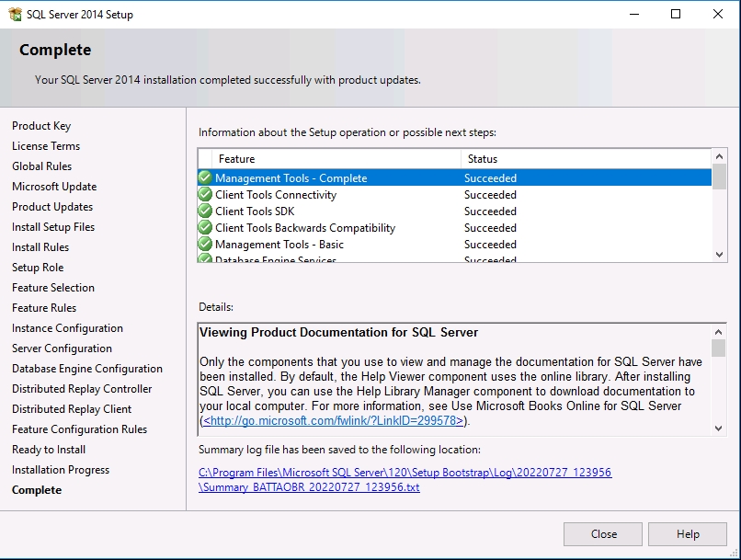Select Product Key step in sidebar
The width and height of the screenshot is (741, 560).
(41, 126)
